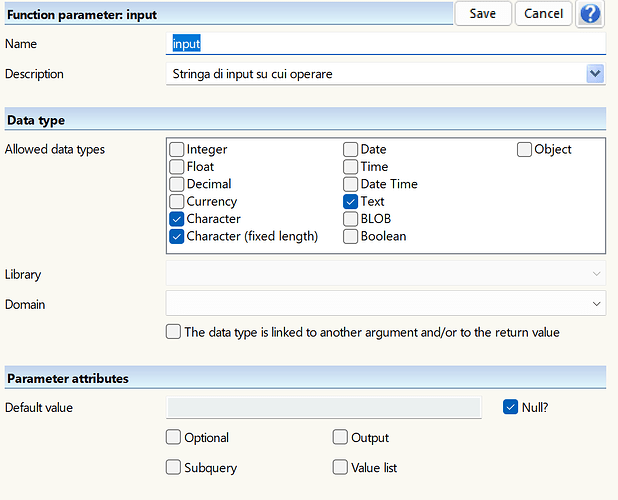Cancel editing the parameter
The image size is (618, 500).
[544, 13]
